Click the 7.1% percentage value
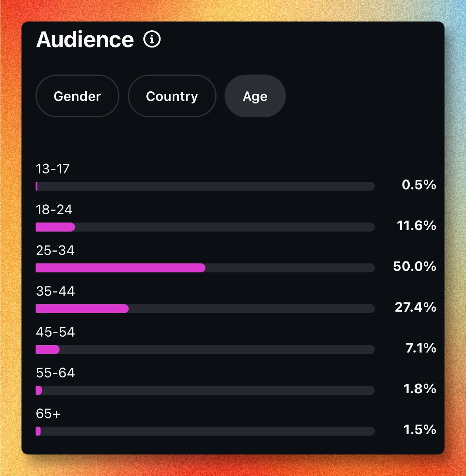The image size is (466, 476). coord(421,348)
